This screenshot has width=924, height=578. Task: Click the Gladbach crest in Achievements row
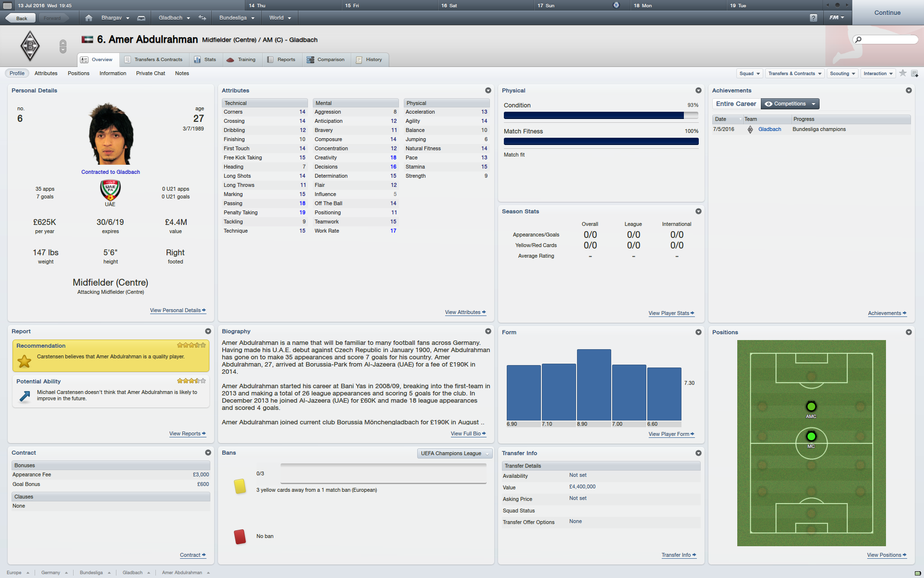[x=750, y=130]
